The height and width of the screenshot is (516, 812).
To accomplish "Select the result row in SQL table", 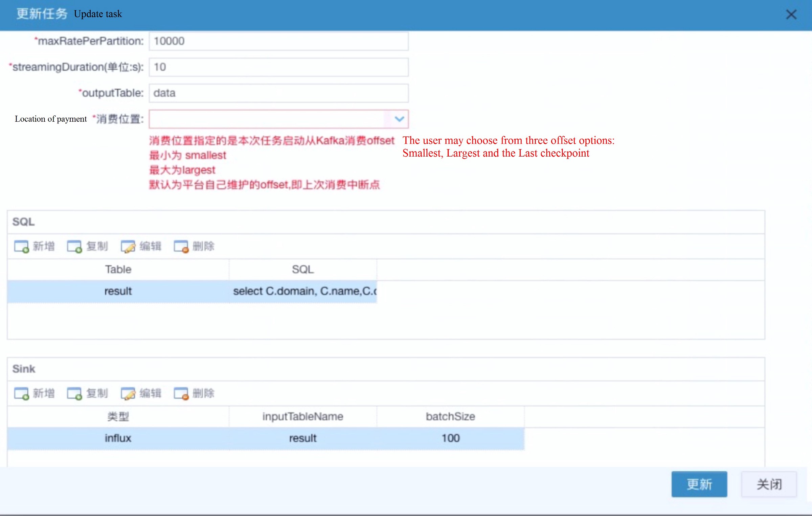I will (118, 291).
